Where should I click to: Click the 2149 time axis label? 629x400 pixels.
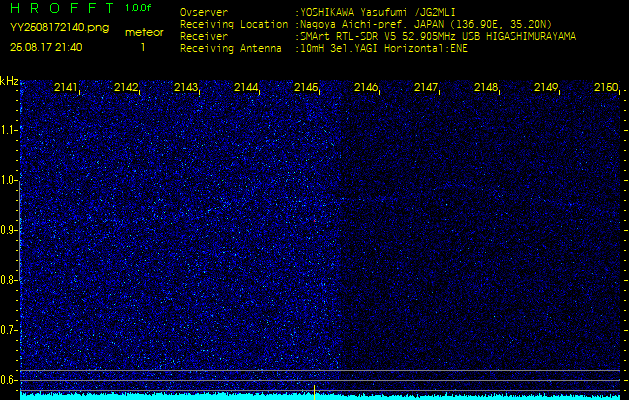[546, 87]
